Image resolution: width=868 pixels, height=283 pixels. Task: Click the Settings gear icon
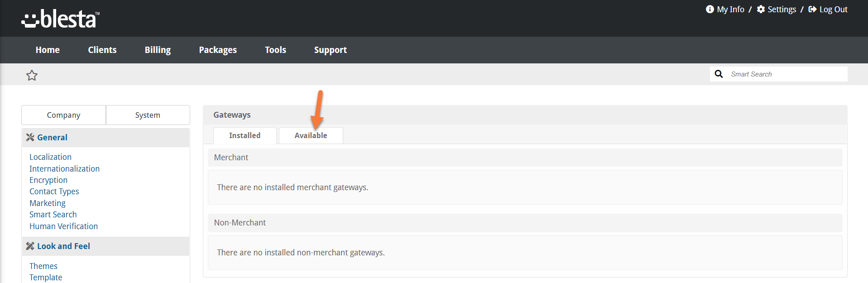click(761, 10)
